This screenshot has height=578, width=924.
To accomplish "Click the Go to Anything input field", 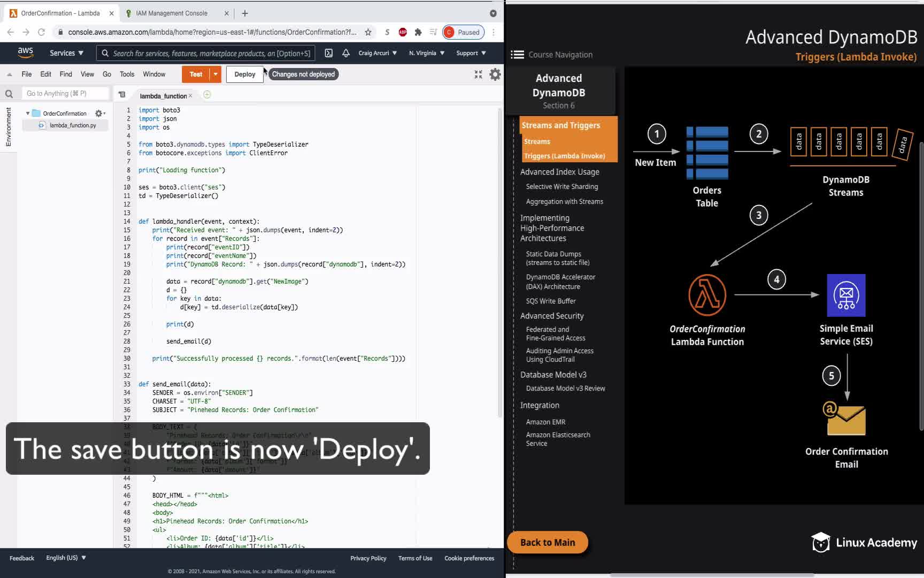I will (65, 94).
